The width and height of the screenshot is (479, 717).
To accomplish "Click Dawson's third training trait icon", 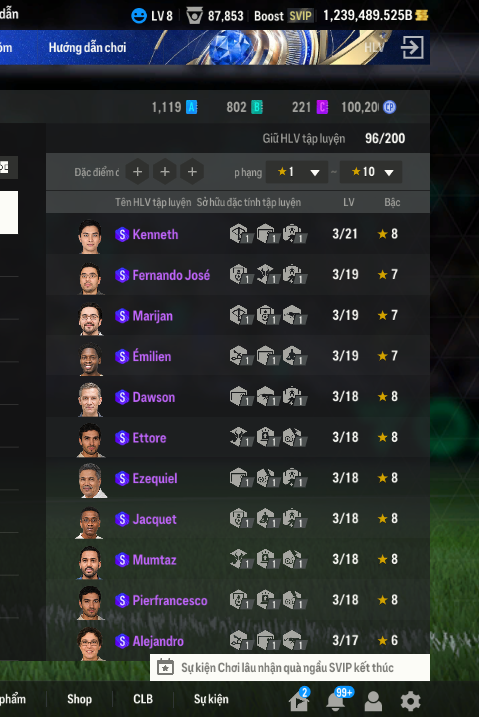I will (x=293, y=396).
